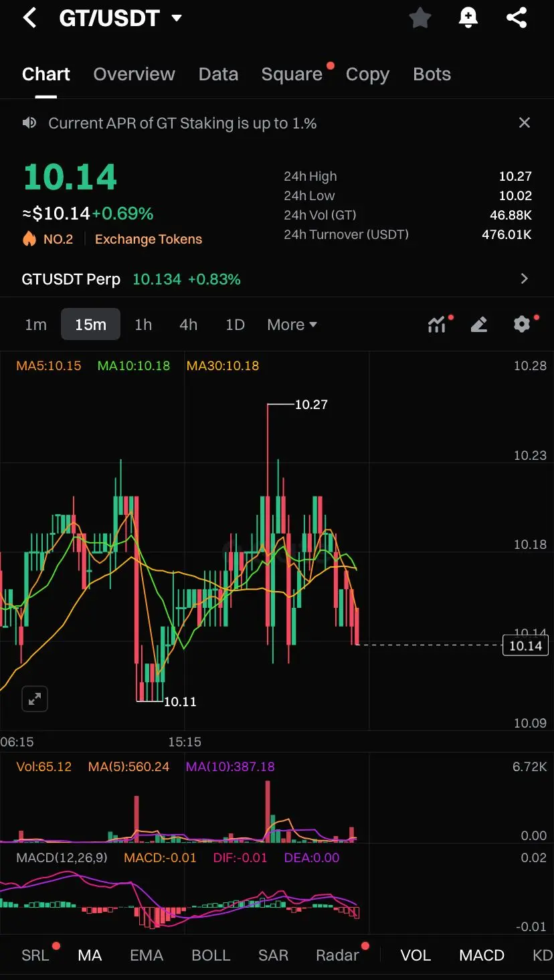Open the GTUSDT Perp contract row
Screen dimensions: 554x980
point(277,279)
